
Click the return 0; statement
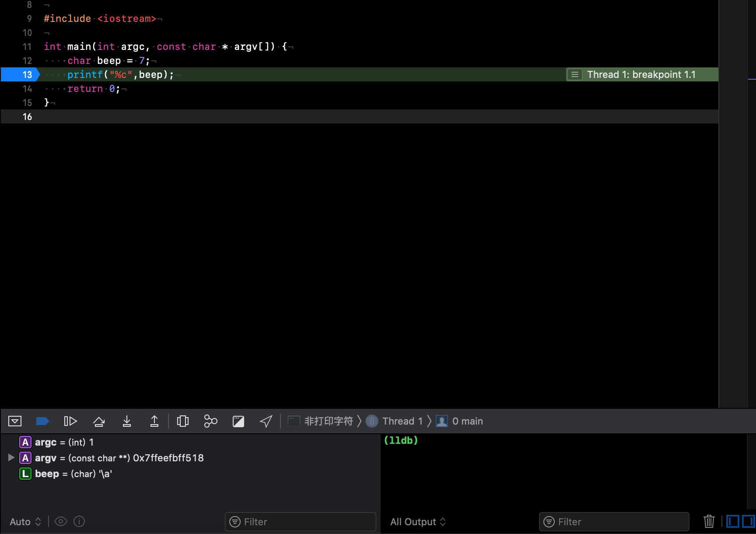94,89
